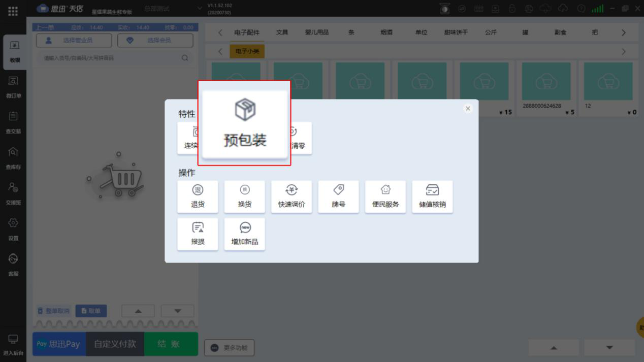
Task: Open the 退货 return goods function
Action: (198, 196)
